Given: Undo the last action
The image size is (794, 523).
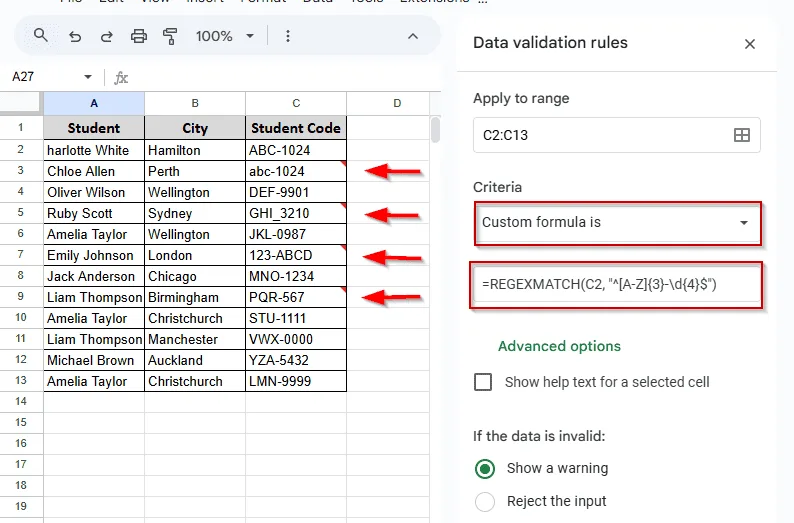Looking at the screenshot, I should click(x=75, y=36).
